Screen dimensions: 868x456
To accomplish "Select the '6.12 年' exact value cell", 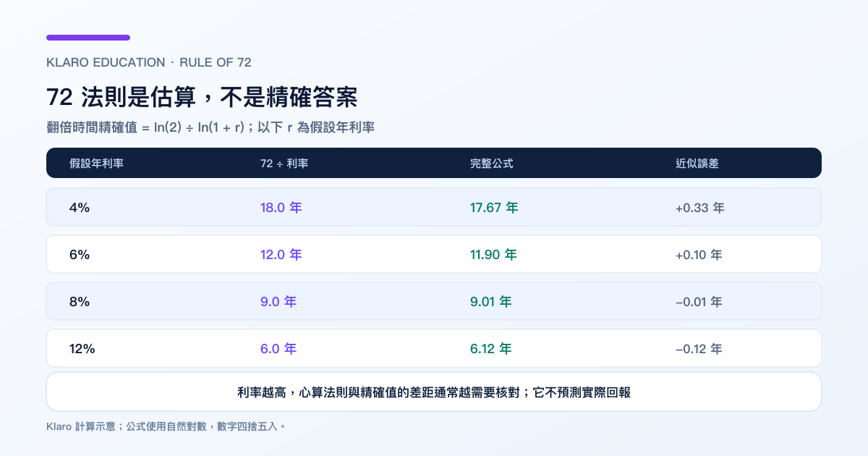I will point(490,349).
